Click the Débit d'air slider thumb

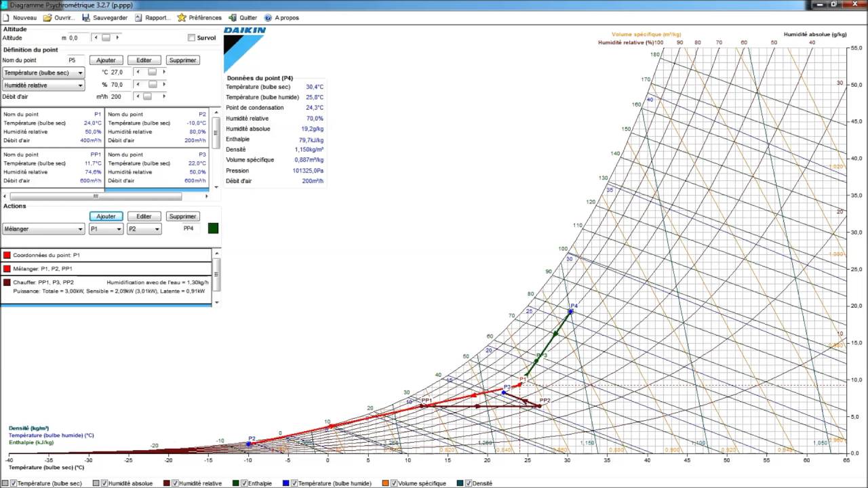point(147,96)
